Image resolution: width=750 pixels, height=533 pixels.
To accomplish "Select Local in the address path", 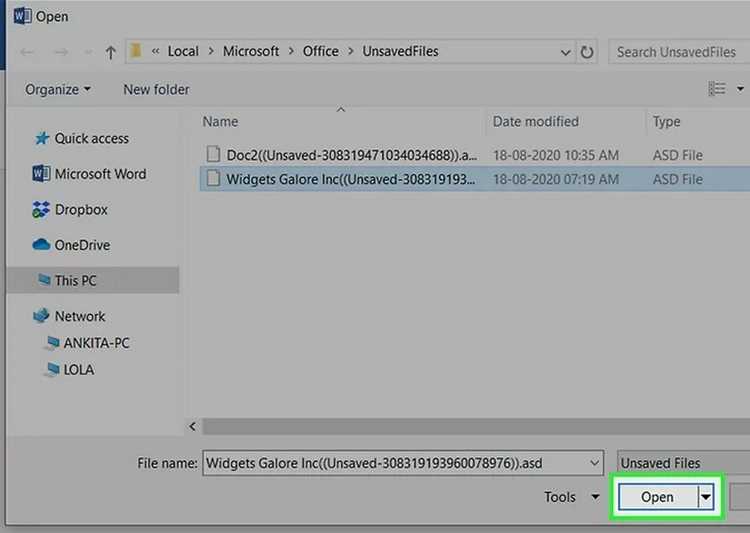I will pyautogui.click(x=183, y=51).
